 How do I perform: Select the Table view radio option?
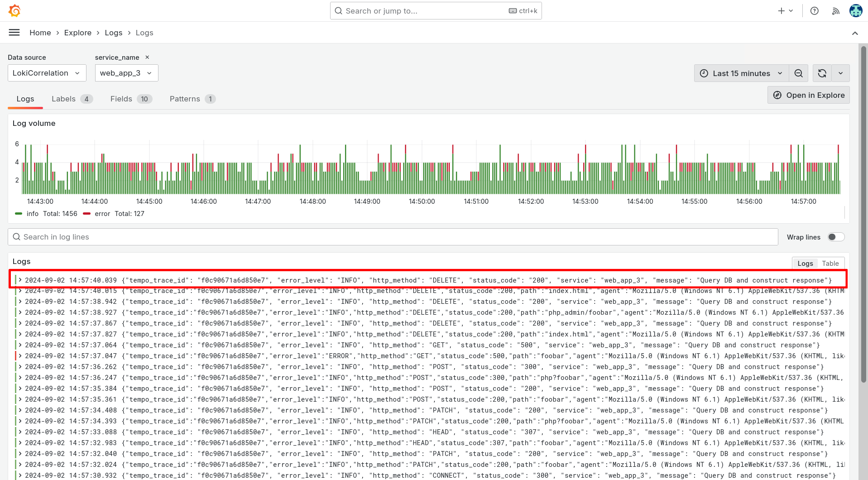(830, 263)
